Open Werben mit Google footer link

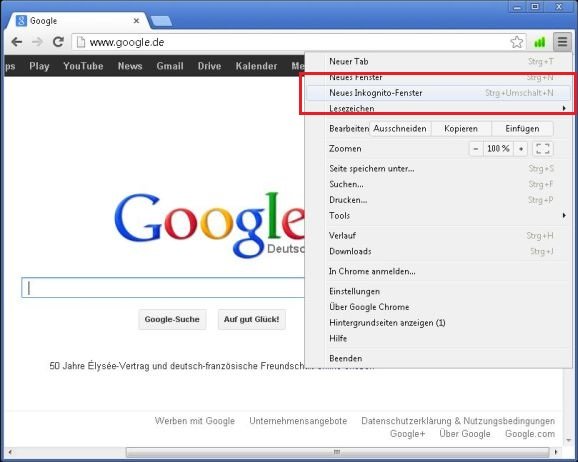point(195,421)
